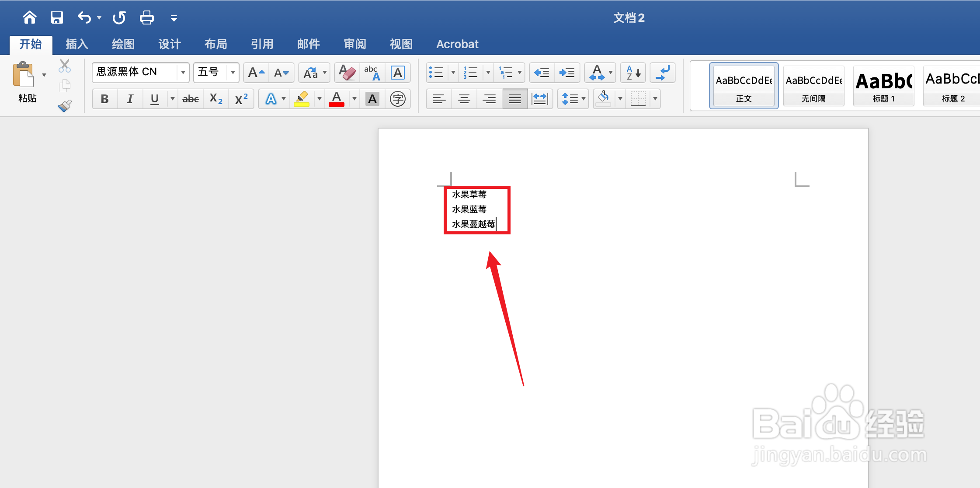Viewport: 980px width, 488px height.
Task: Enable strikethrough text formatting
Action: pos(191,99)
